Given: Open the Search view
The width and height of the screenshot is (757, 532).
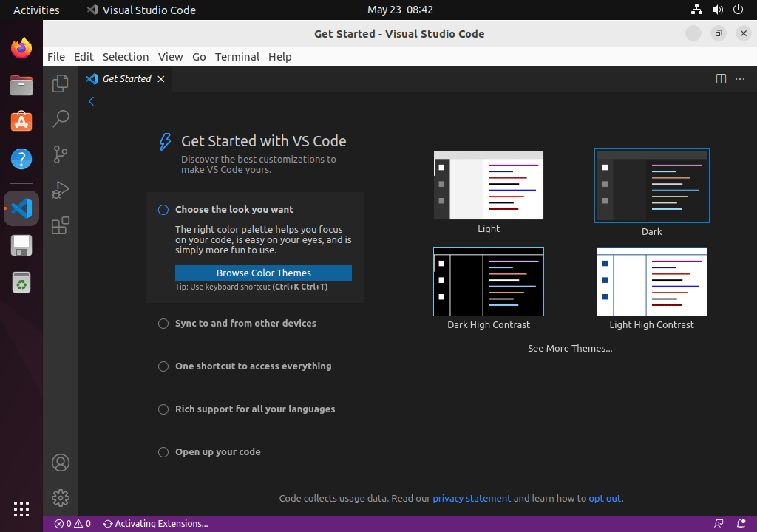Looking at the screenshot, I should tap(60, 119).
